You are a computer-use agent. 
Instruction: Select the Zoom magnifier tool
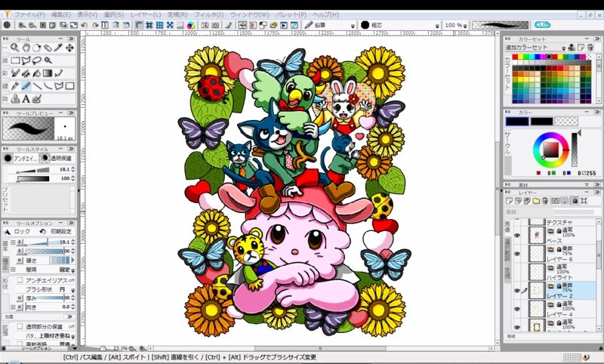click(x=14, y=48)
